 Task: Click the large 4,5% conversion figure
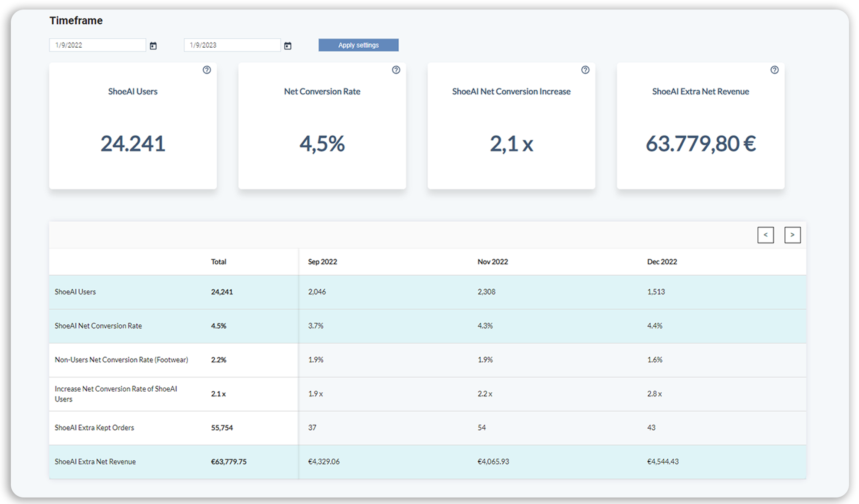[322, 144]
